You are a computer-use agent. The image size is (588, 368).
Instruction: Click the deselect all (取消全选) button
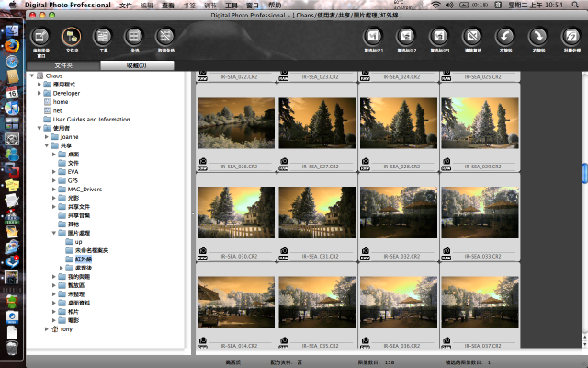[x=165, y=37]
